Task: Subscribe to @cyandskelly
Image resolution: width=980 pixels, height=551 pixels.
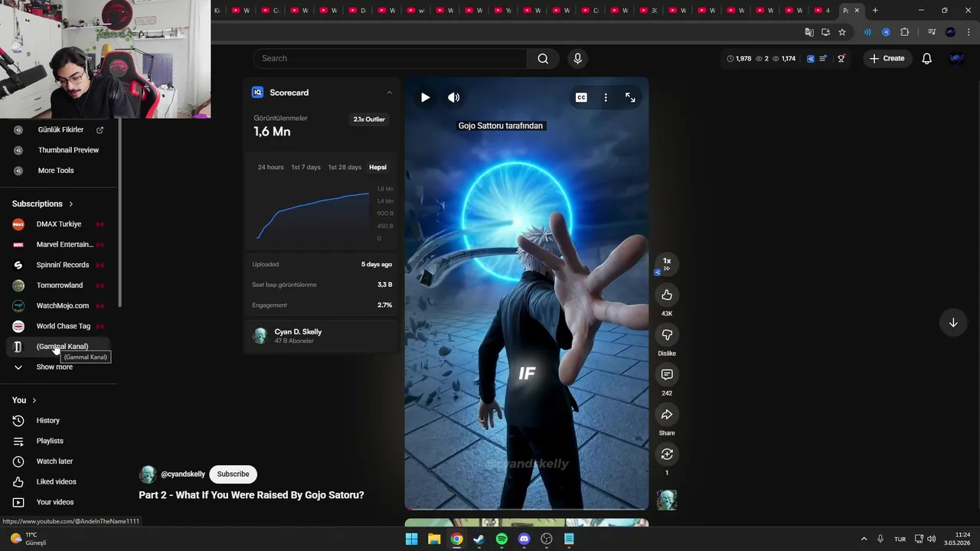Action: point(233,474)
